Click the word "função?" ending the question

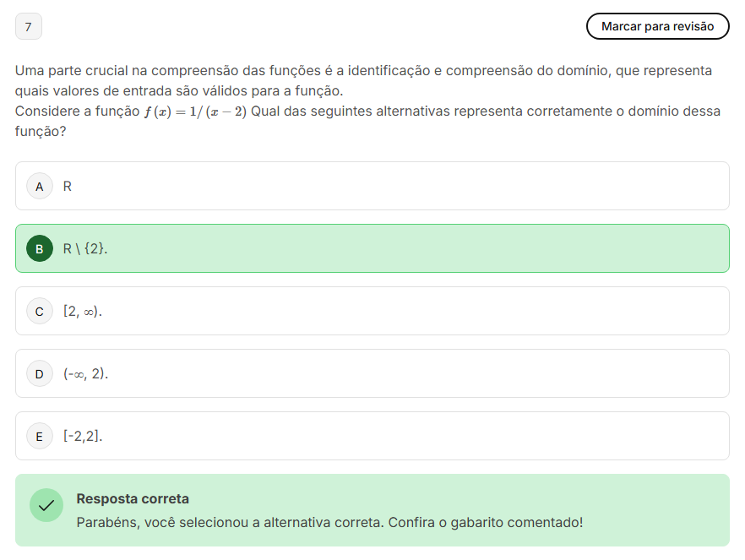[x=41, y=132]
